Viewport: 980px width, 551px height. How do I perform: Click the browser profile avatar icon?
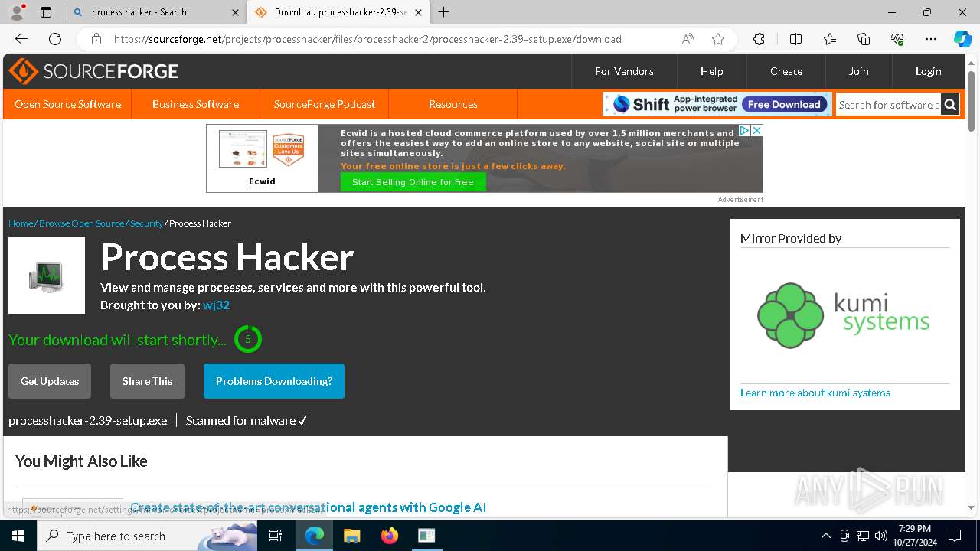coord(17,12)
